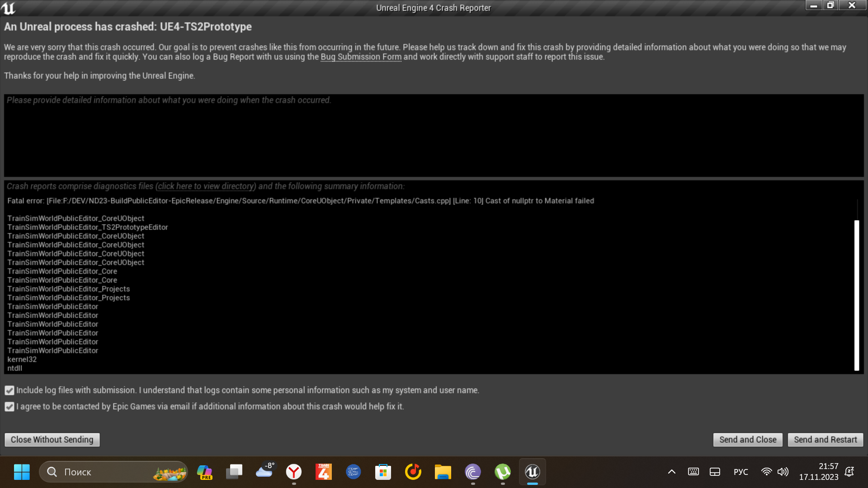Uncheck agree to be contacted by Epic Games

pyautogui.click(x=9, y=407)
